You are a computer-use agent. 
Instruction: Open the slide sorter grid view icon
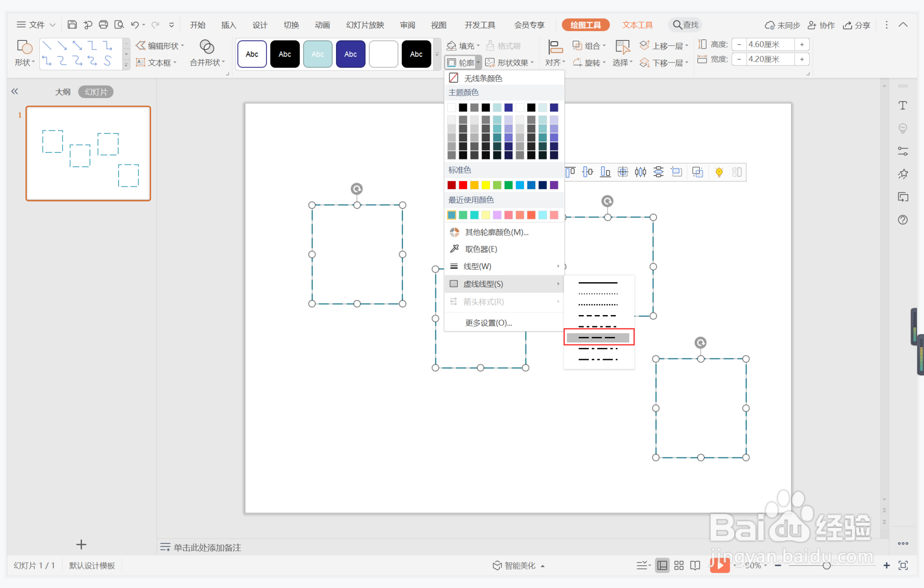(679, 565)
